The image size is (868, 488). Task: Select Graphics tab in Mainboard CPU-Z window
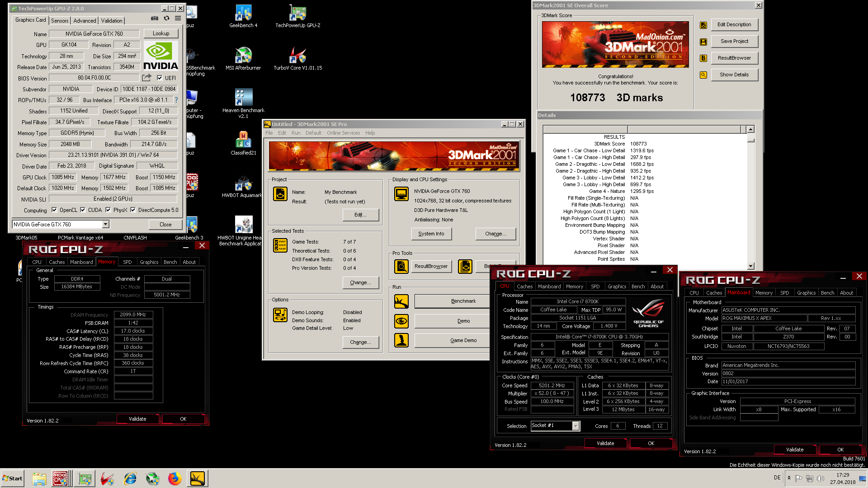click(x=806, y=293)
